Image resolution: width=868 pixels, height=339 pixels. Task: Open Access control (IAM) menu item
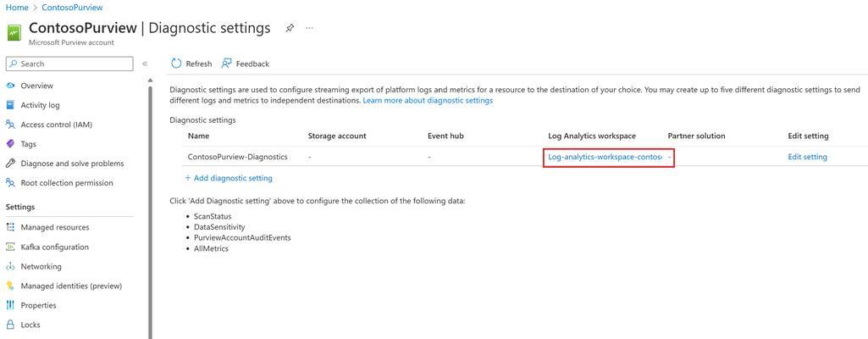pos(57,125)
